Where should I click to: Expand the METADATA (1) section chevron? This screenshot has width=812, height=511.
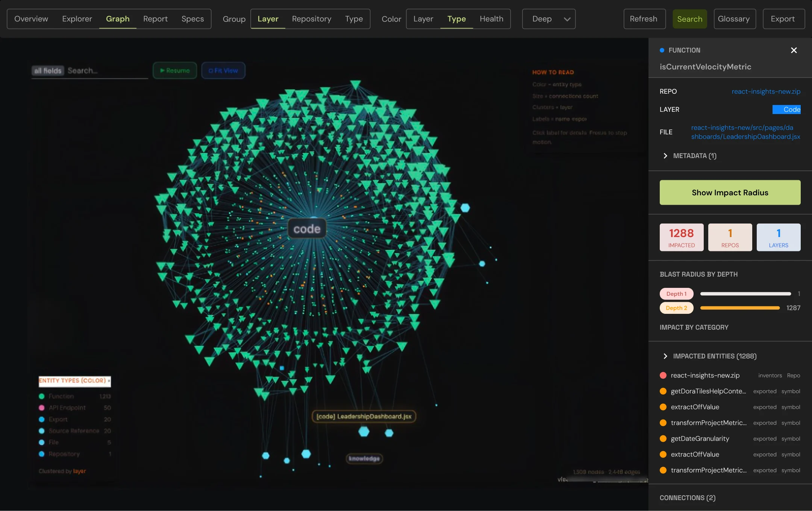click(665, 156)
